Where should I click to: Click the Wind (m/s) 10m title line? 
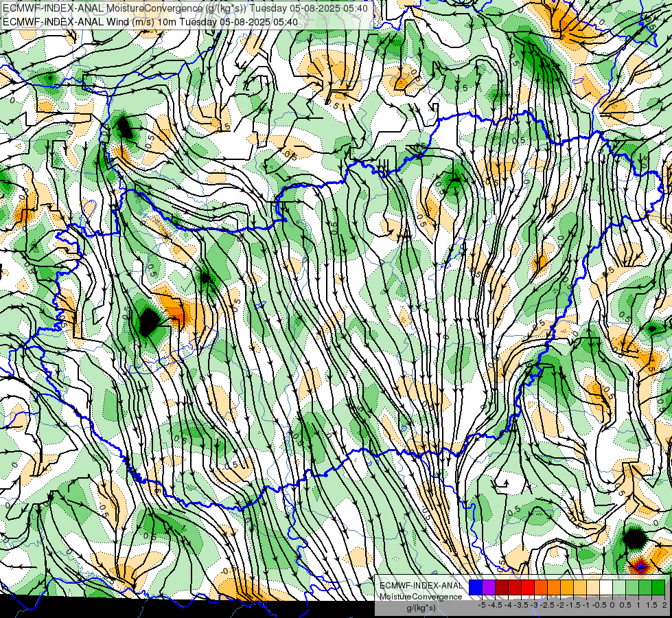(x=150, y=21)
